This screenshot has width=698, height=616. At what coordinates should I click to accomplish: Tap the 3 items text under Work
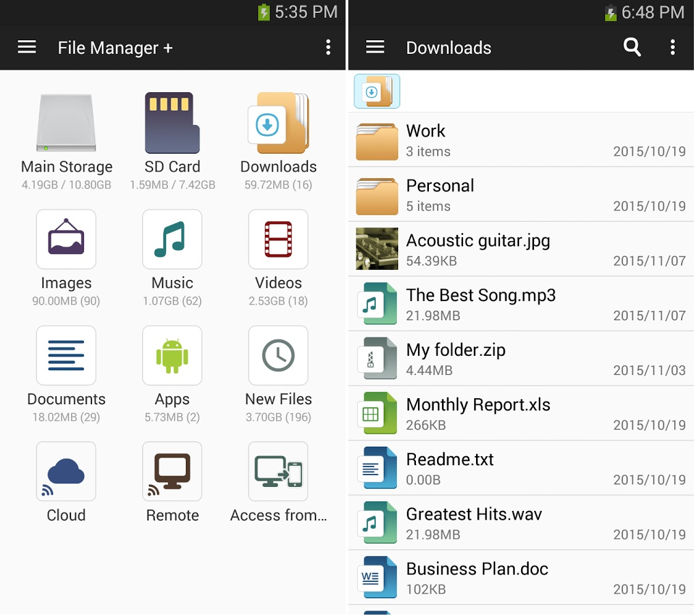(428, 152)
